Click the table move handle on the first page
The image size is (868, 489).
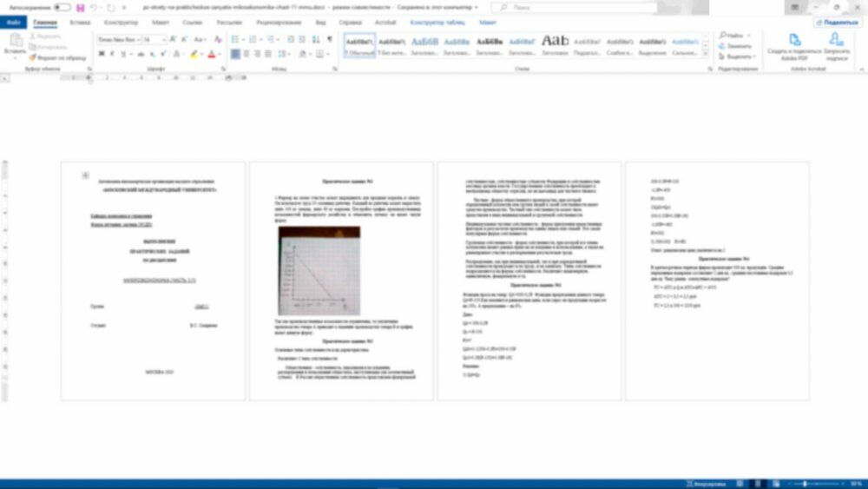pyautogui.click(x=85, y=175)
